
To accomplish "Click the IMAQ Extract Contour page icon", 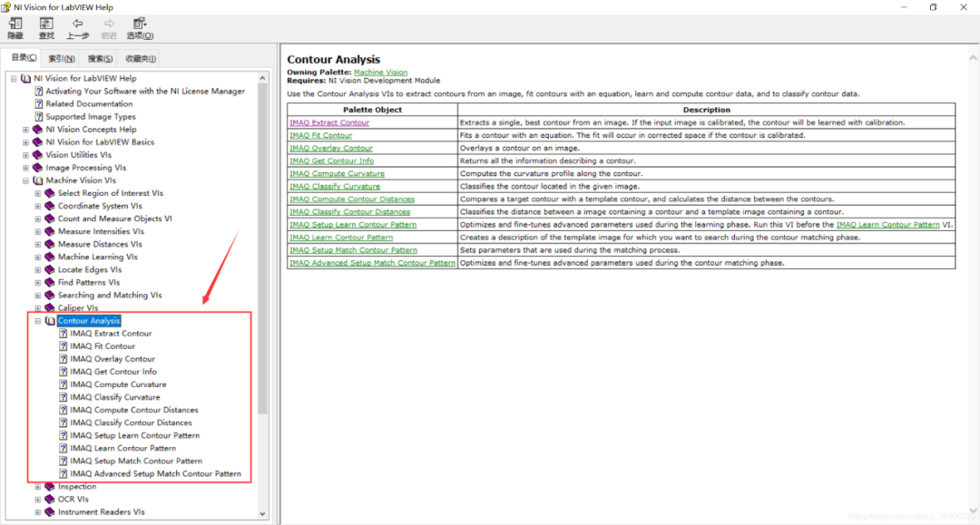I will [64, 334].
